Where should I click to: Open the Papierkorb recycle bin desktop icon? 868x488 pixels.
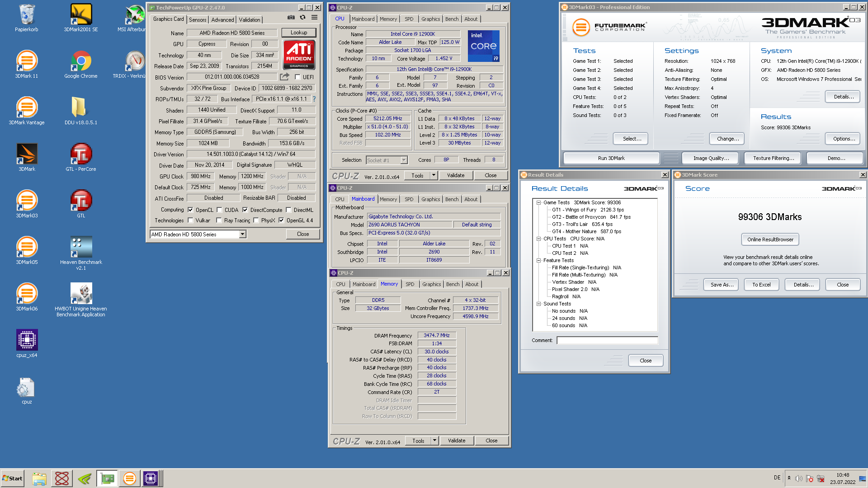point(27,18)
